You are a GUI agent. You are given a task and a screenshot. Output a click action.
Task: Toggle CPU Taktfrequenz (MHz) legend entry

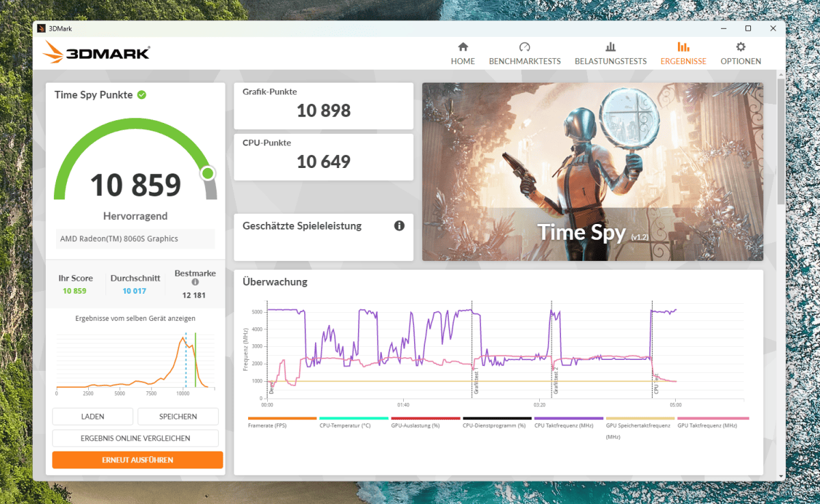[569, 422]
